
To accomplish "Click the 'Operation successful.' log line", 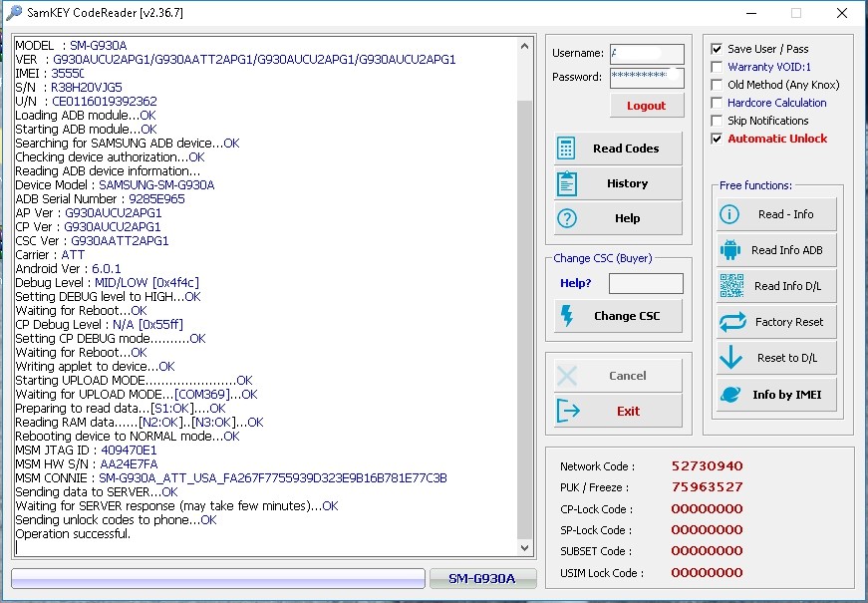I will (x=73, y=534).
